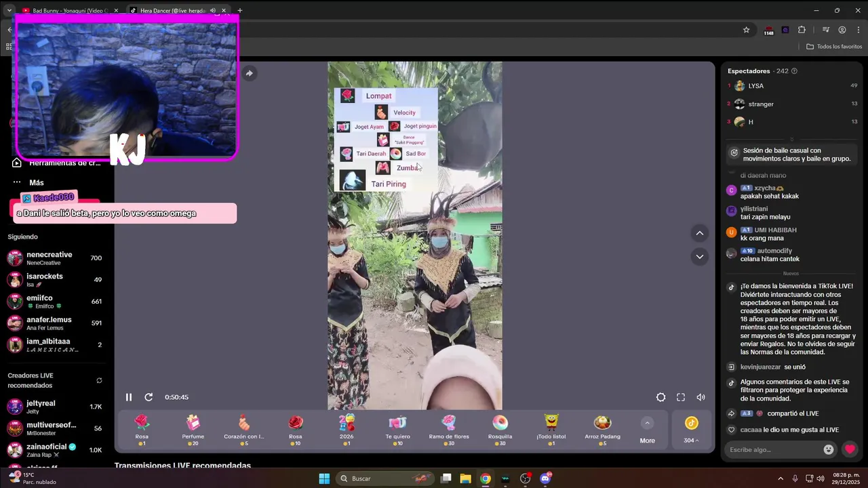The width and height of the screenshot is (868, 488).
Task: Send the Perfume gift
Action: tap(193, 430)
